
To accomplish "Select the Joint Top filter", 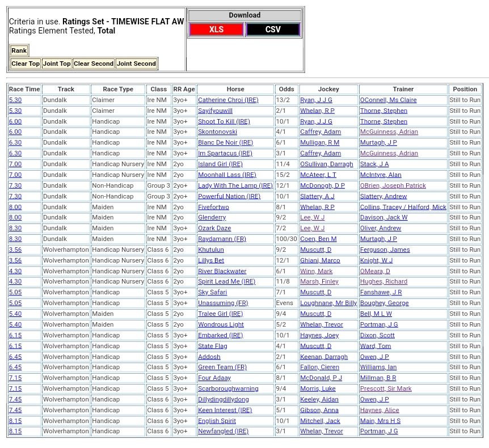I will tap(57, 64).
